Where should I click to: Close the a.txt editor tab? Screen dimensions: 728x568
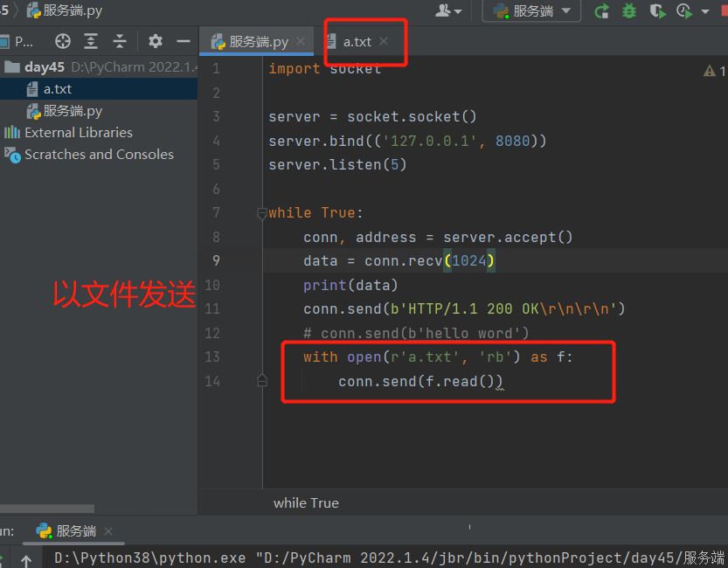384,41
